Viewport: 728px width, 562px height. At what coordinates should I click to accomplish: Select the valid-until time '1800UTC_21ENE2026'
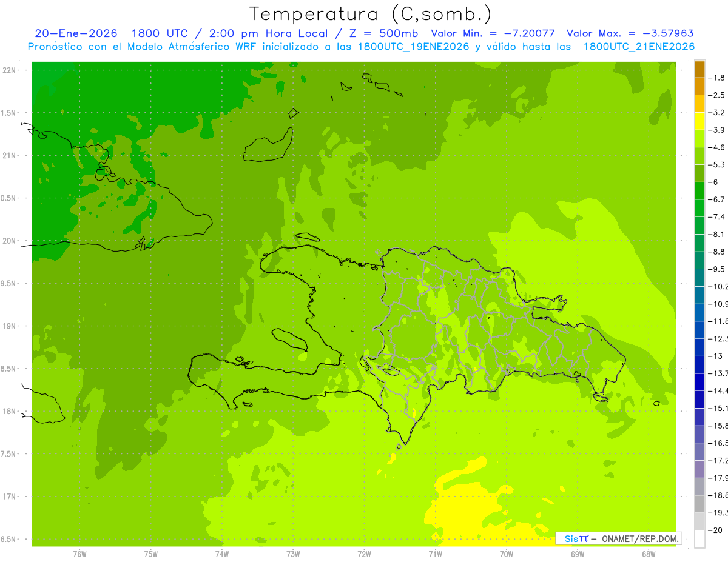point(639,46)
